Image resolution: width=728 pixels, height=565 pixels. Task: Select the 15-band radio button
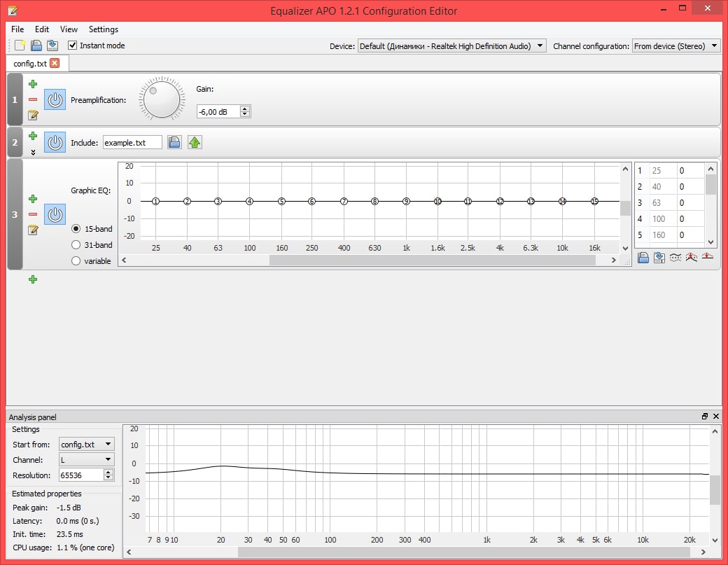(x=76, y=229)
